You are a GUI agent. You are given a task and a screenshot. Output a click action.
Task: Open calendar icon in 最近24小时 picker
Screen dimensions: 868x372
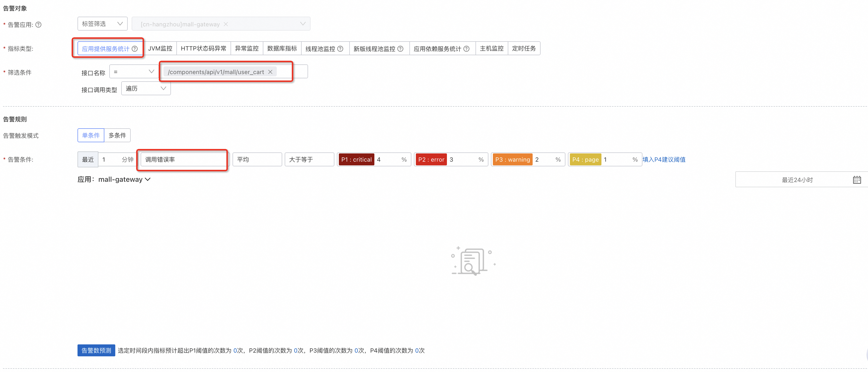click(x=857, y=180)
